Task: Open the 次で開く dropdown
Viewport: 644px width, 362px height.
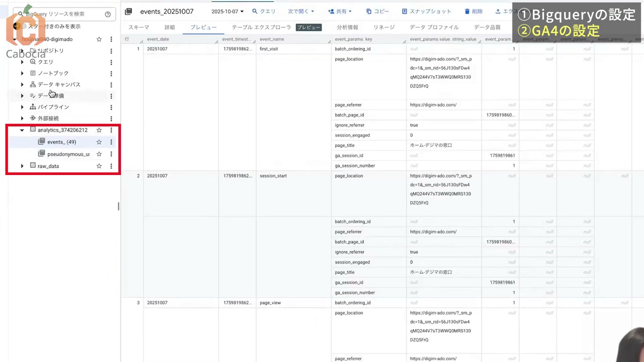Action: coord(301,11)
